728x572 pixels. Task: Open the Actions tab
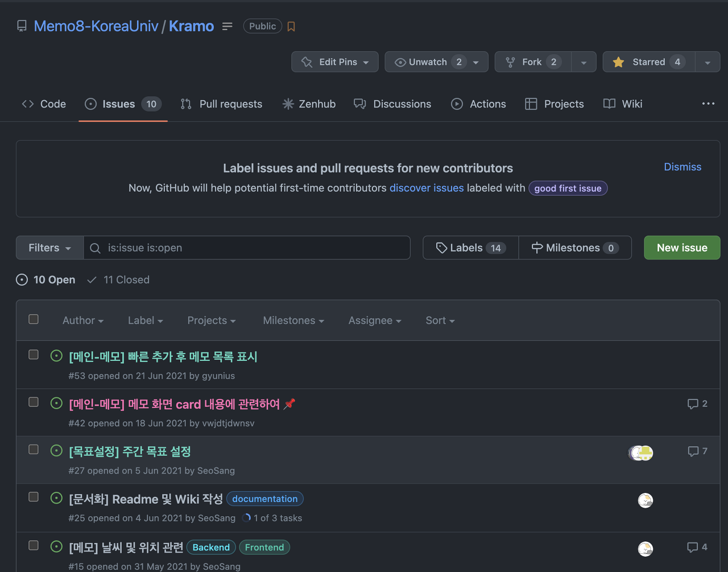pos(478,104)
